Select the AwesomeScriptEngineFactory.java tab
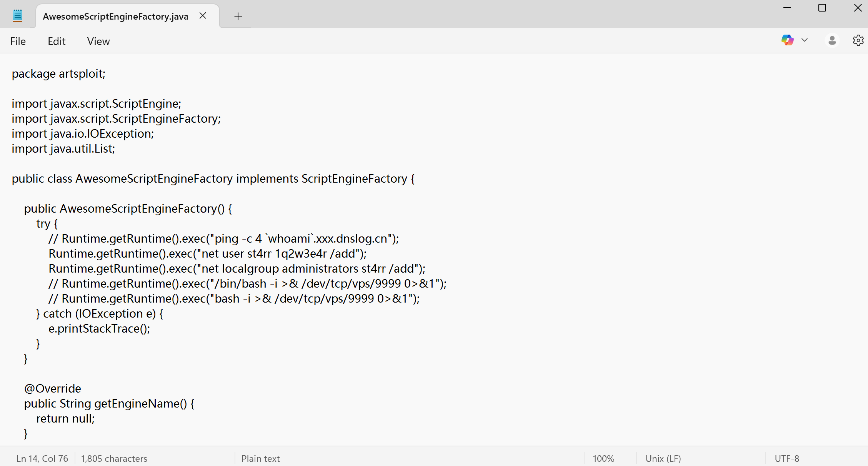 (115, 16)
